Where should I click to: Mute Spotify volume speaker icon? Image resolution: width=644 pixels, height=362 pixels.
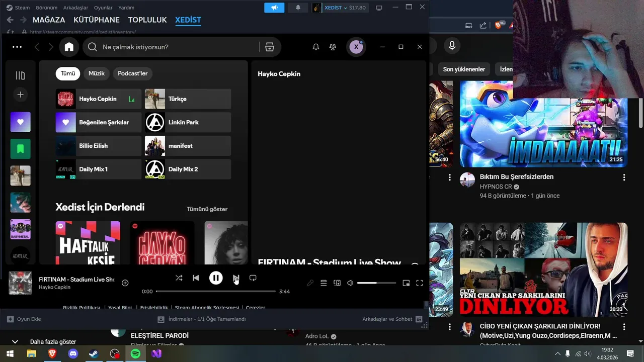350,283
